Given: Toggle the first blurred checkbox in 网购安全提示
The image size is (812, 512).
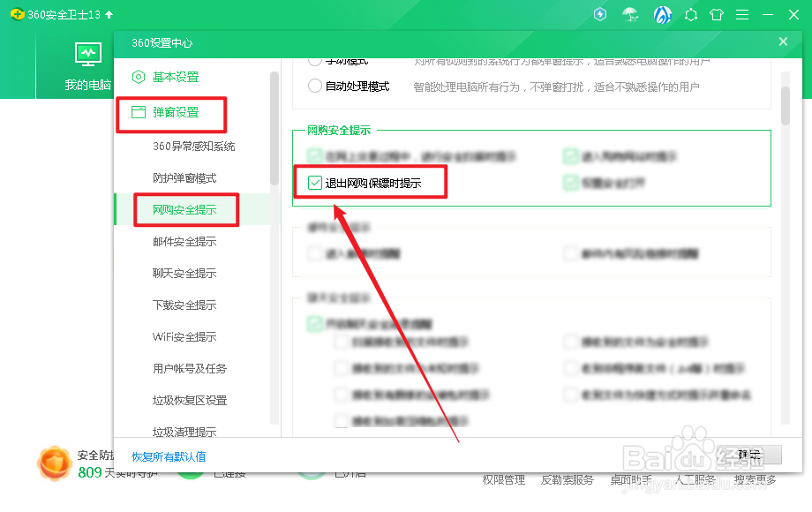Looking at the screenshot, I should 315,156.
